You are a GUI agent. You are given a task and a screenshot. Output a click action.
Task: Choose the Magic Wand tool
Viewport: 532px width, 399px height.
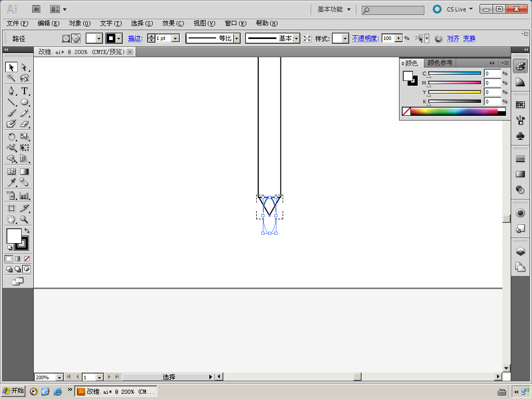tap(11, 78)
